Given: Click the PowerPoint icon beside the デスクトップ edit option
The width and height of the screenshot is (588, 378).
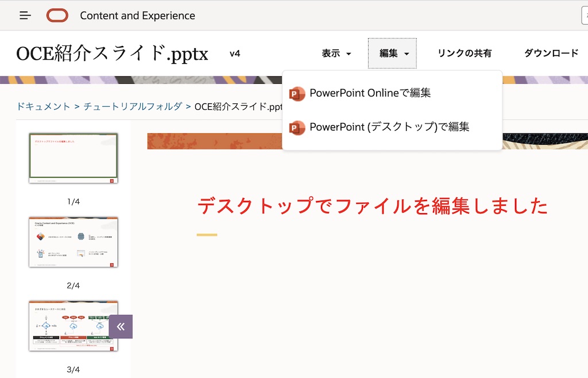Looking at the screenshot, I should [297, 128].
